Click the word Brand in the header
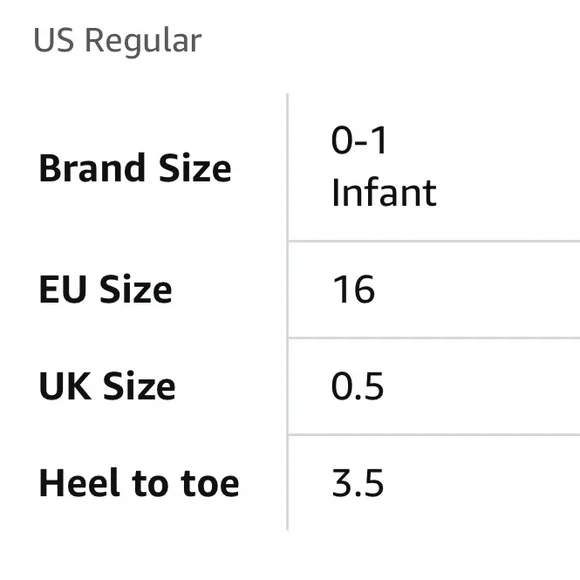Viewport: 580px width, 580px height. click(92, 168)
